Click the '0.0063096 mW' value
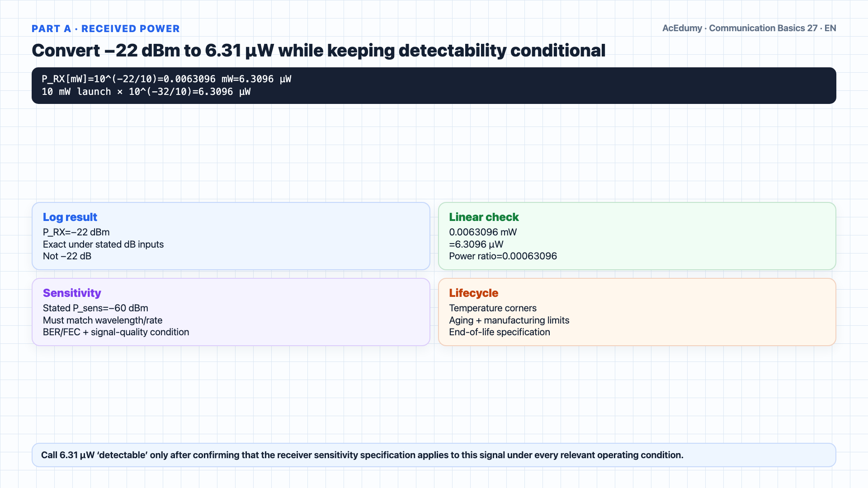Image resolution: width=868 pixels, height=488 pixels. tap(483, 232)
